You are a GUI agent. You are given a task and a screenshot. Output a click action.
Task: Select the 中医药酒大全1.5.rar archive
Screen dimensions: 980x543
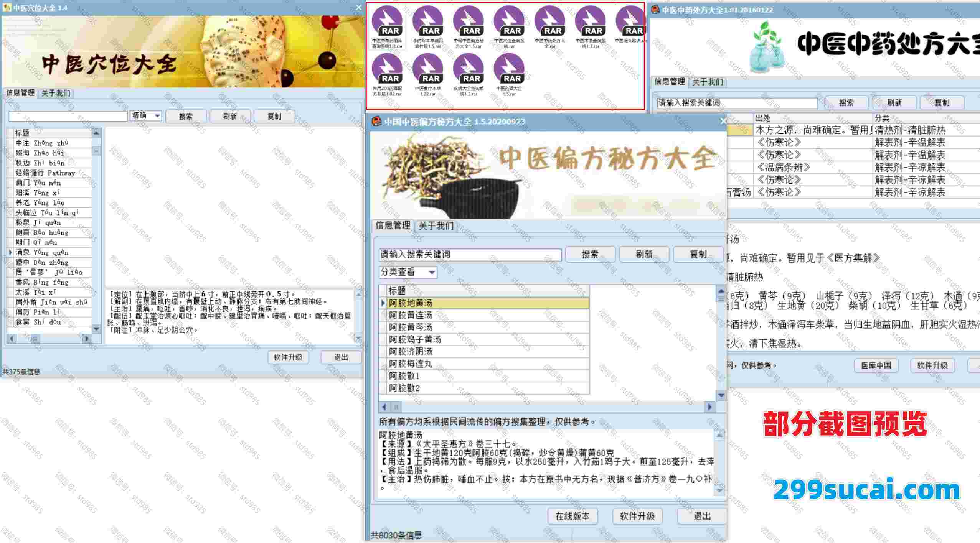509,75
